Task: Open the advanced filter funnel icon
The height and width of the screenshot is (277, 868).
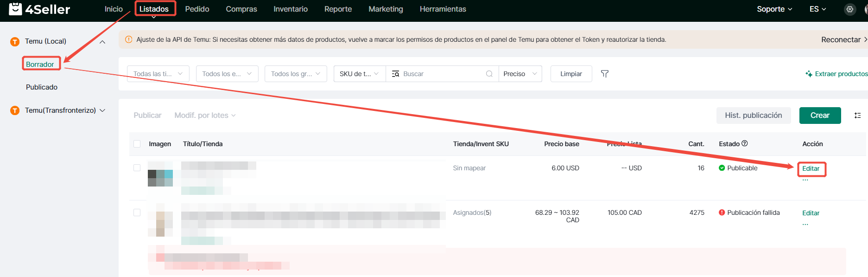Action: [605, 74]
